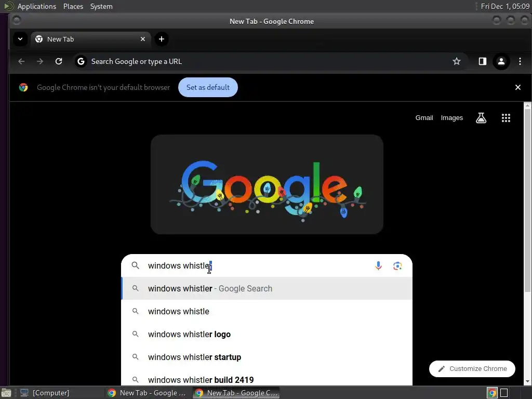Click the show desktop icon in taskbar
Image resolution: width=532 pixels, height=399 pixels.
(x=6, y=393)
